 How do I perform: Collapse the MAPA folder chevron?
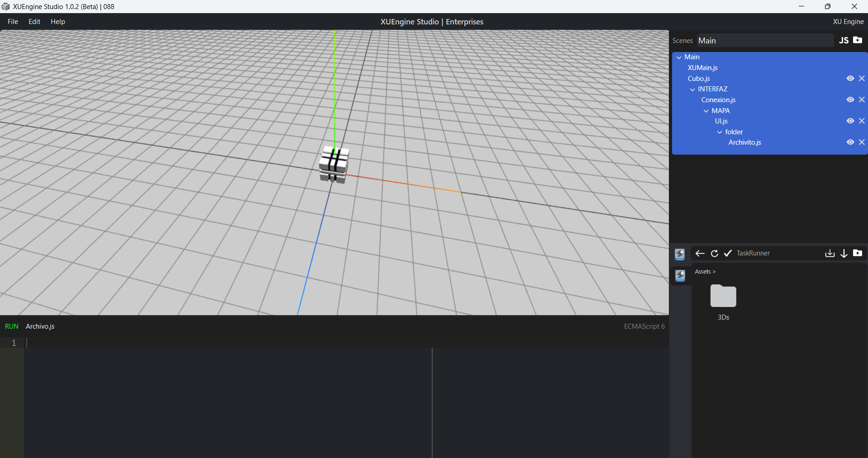tap(706, 111)
